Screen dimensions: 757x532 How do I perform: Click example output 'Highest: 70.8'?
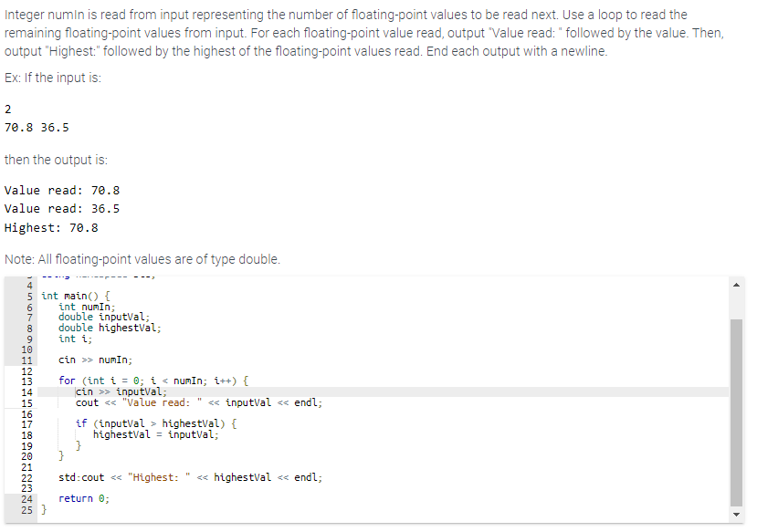pyautogui.click(x=51, y=227)
